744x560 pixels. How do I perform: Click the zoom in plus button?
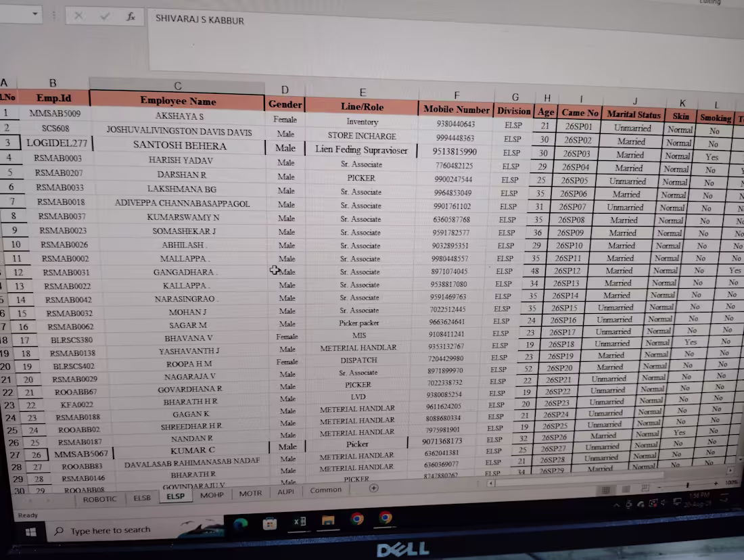716,483
